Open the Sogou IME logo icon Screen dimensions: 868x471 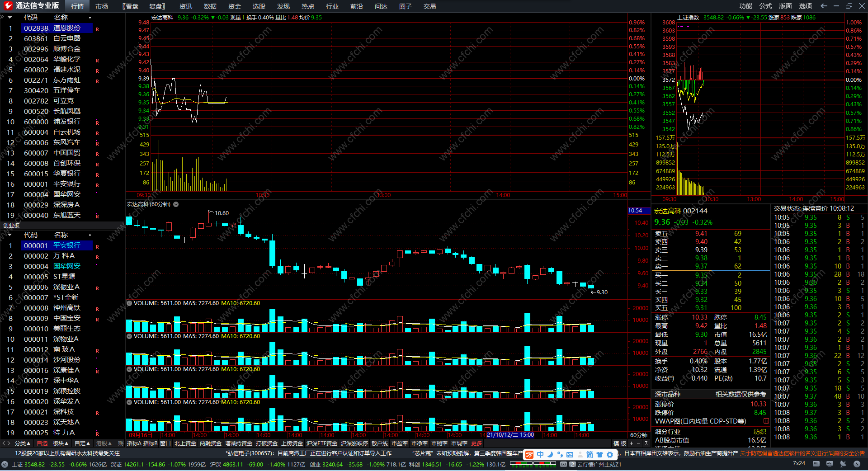(x=529, y=455)
